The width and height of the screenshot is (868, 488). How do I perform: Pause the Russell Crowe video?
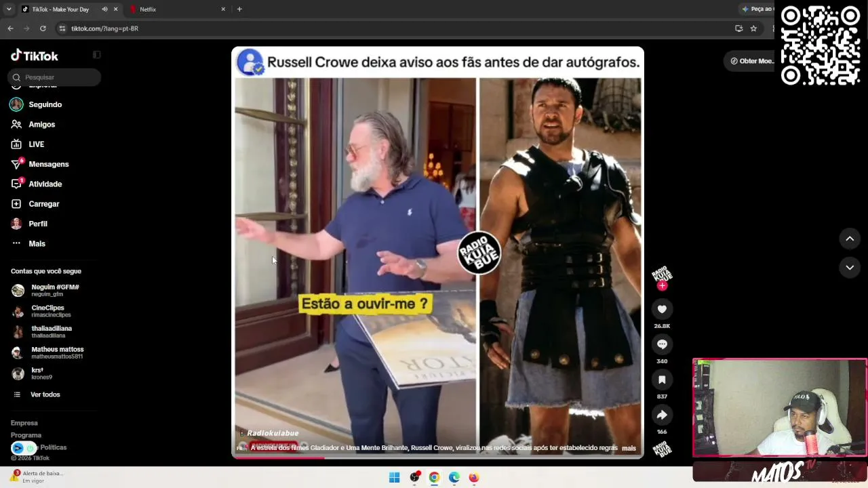437,252
